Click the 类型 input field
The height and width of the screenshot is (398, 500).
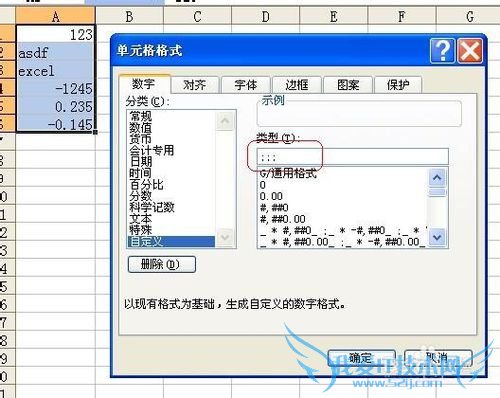coord(353,157)
